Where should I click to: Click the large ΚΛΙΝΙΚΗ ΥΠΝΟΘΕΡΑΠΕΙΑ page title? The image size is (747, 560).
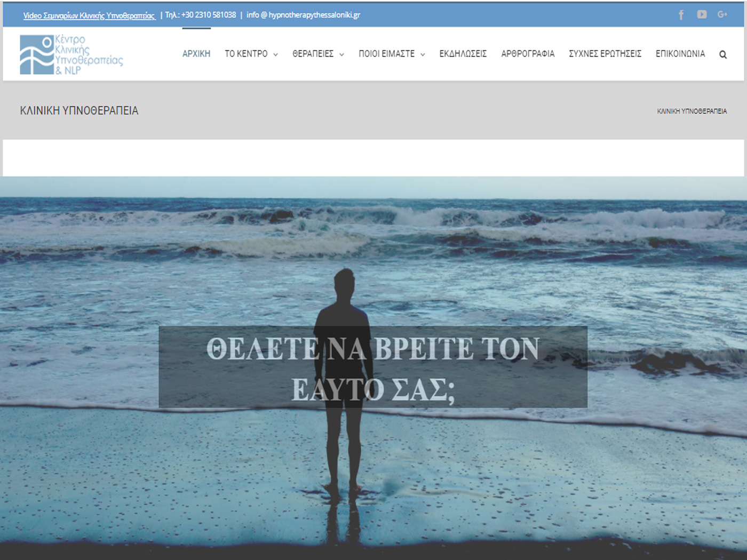(x=79, y=110)
